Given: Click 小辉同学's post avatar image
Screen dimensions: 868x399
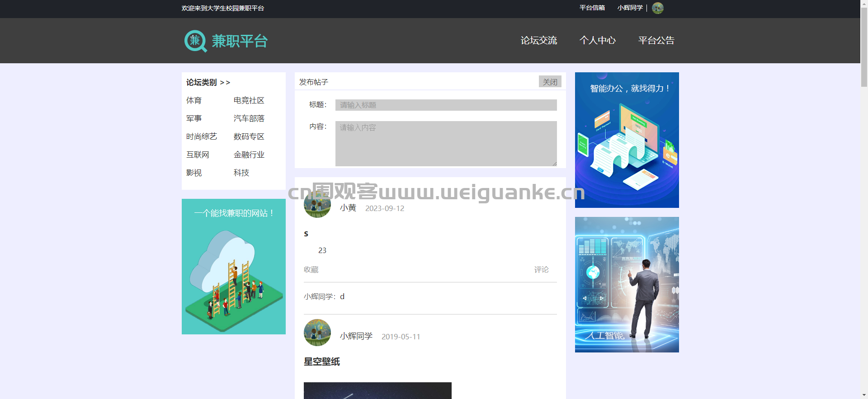Looking at the screenshot, I should click(317, 333).
